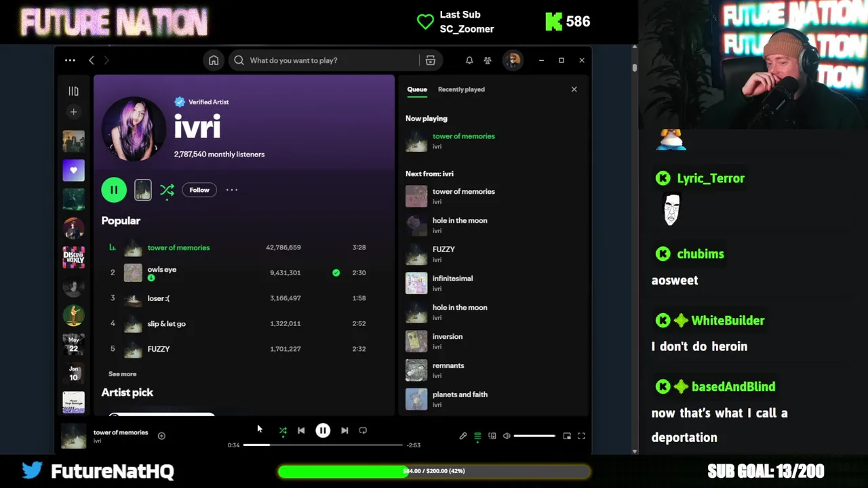Click Lyric_Terror username in chat

711,178
